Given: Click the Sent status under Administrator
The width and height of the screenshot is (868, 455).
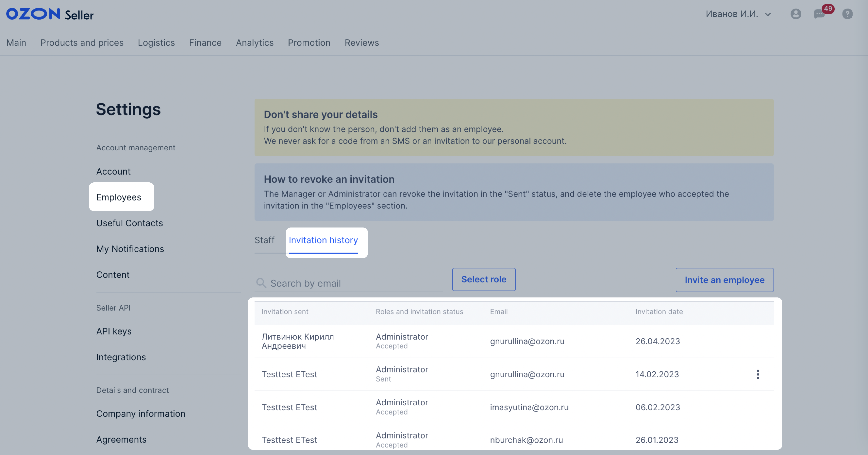Looking at the screenshot, I should pos(383,379).
